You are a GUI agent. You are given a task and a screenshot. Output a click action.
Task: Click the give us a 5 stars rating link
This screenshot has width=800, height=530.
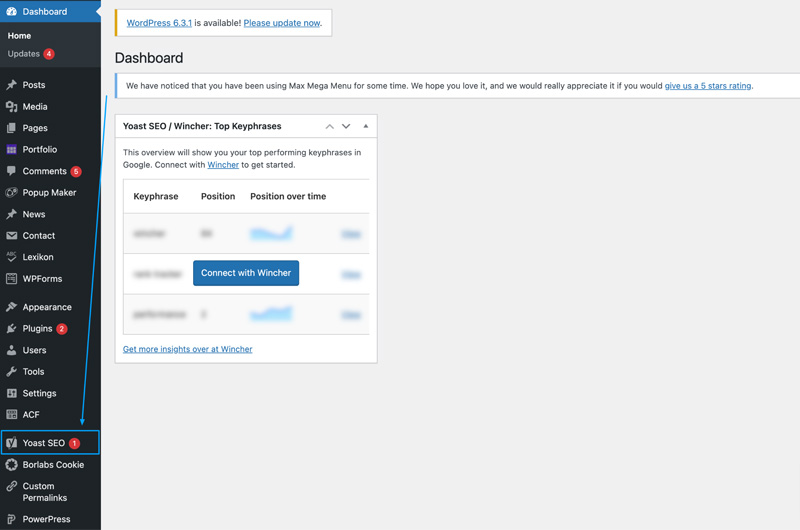click(708, 86)
